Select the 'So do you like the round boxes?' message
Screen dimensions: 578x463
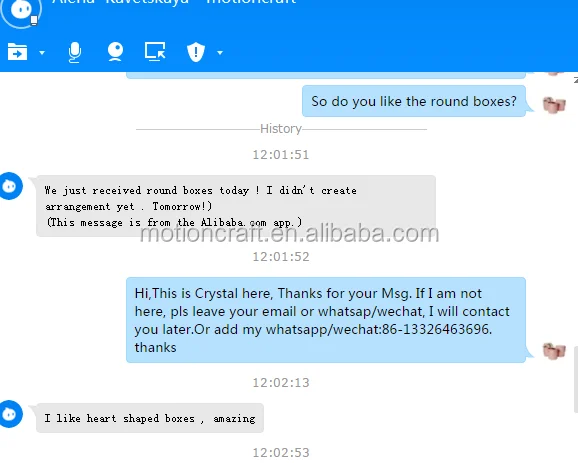point(414,101)
